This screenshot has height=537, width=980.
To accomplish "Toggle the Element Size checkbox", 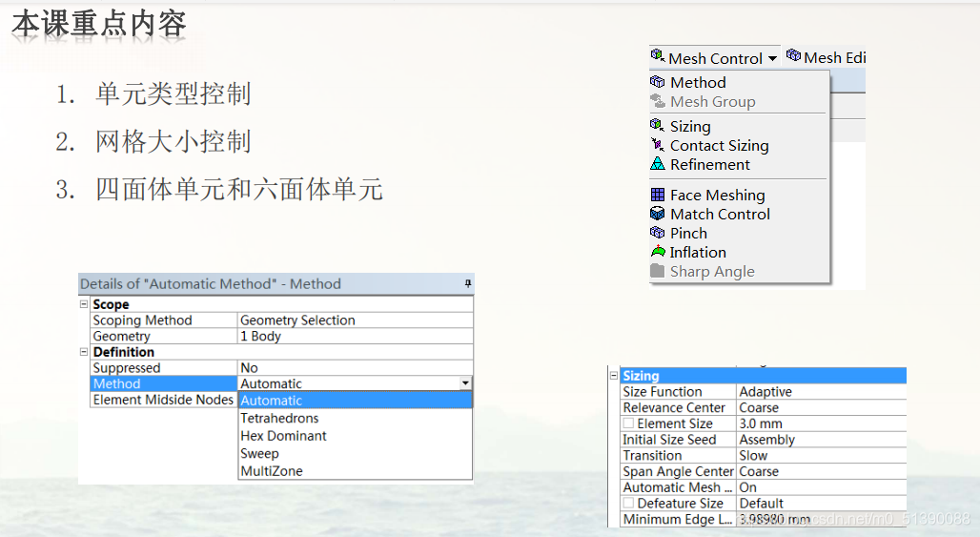I will [628, 423].
